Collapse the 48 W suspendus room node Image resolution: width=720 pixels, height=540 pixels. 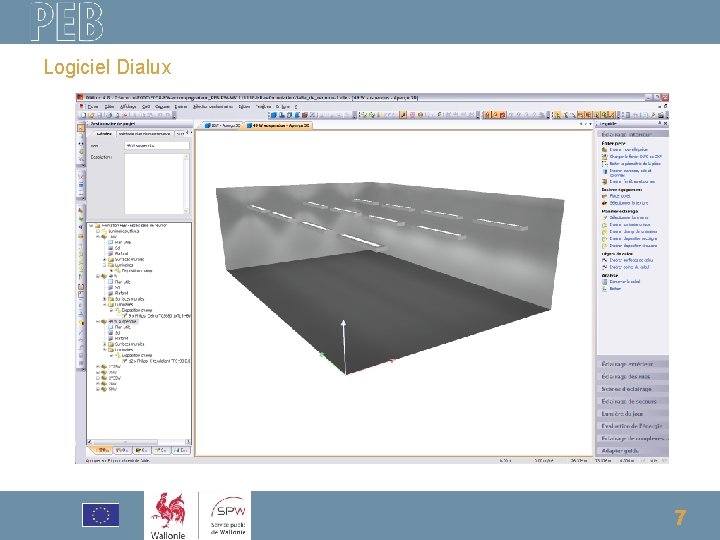click(98, 322)
